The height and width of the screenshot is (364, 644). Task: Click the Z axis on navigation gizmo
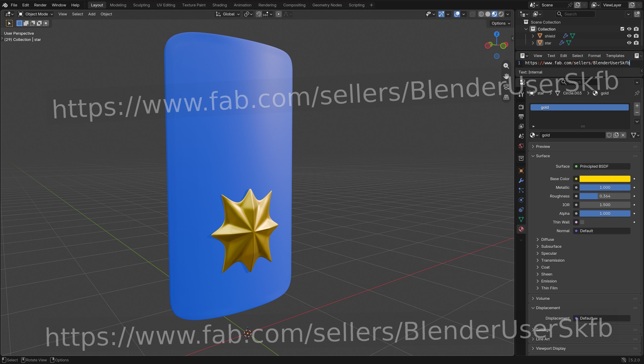[x=496, y=34]
